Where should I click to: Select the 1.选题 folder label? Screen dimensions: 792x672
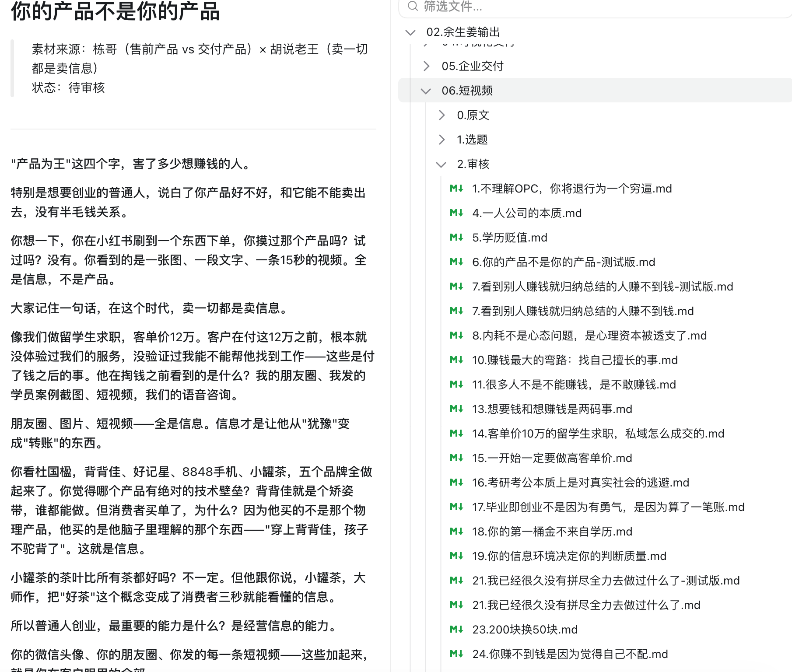click(472, 140)
